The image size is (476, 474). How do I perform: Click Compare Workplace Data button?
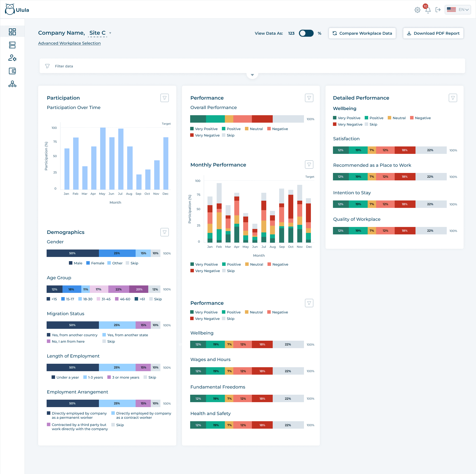coord(362,33)
